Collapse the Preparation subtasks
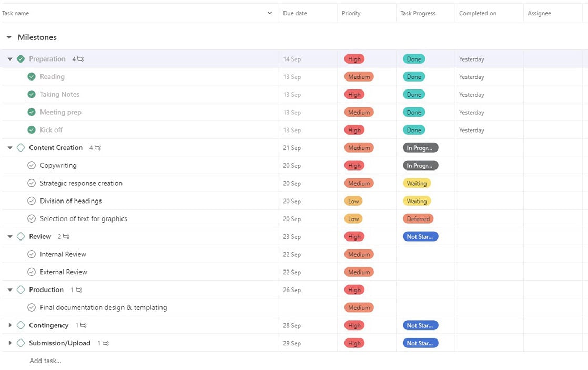The height and width of the screenshot is (370, 588). [x=10, y=59]
